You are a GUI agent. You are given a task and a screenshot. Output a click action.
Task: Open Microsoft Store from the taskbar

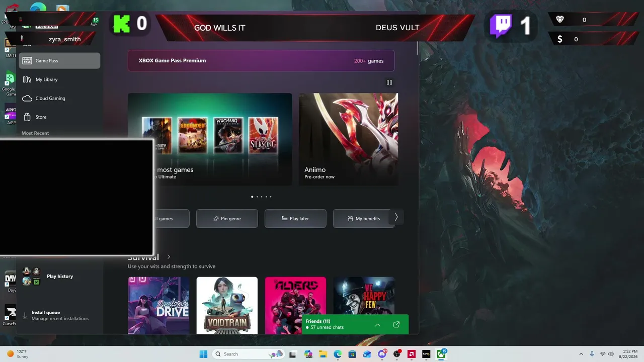[x=352, y=354]
